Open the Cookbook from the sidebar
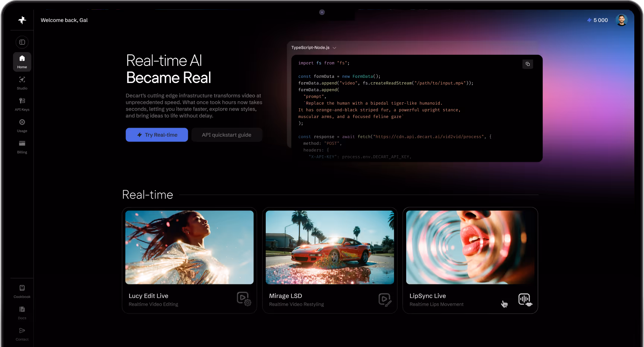The height and width of the screenshot is (347, 644). (22, 291)
